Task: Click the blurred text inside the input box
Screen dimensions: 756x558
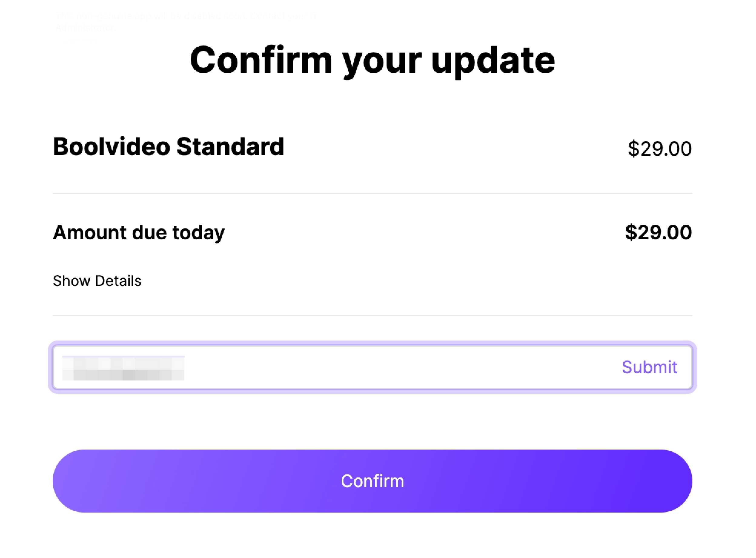Action: 123,368
